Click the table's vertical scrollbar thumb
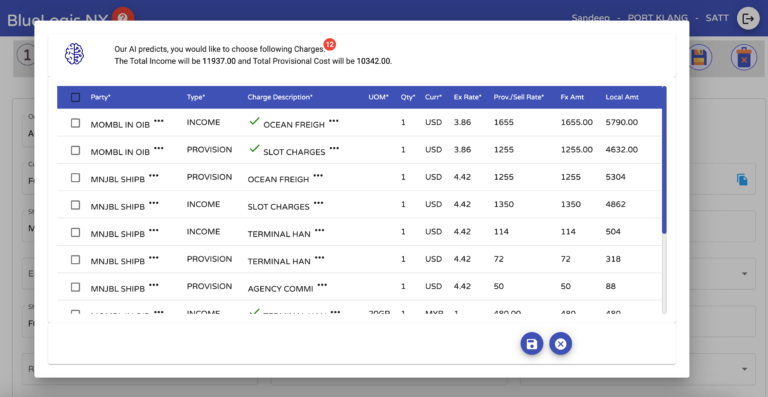The width and height of the screenshot is (768, 397). 664,160
